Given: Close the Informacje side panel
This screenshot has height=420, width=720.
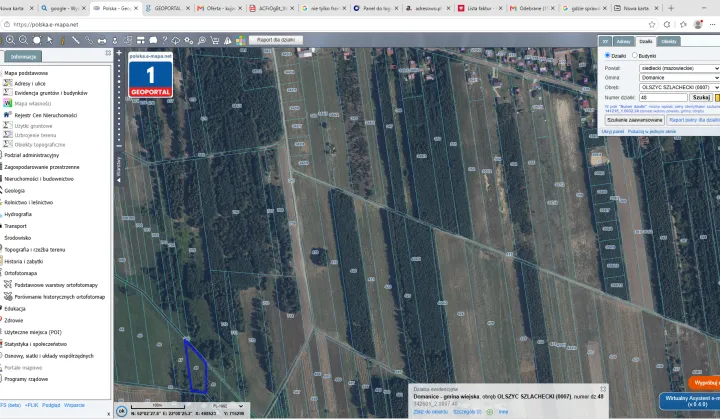Looking at the screenshot, I should point(108,53).
